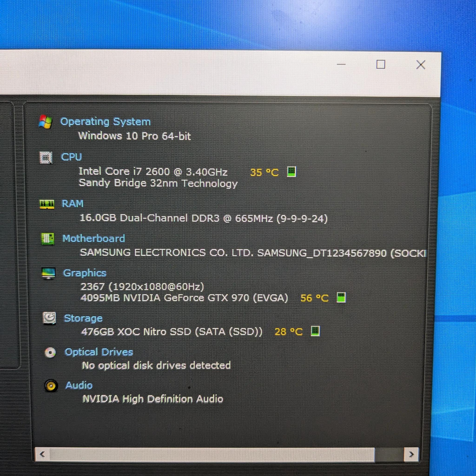Viewport: 476px width, 476px height.
Task: Click the Audio speaker icon
Action: pyautogui.click(x=51, y=386)
